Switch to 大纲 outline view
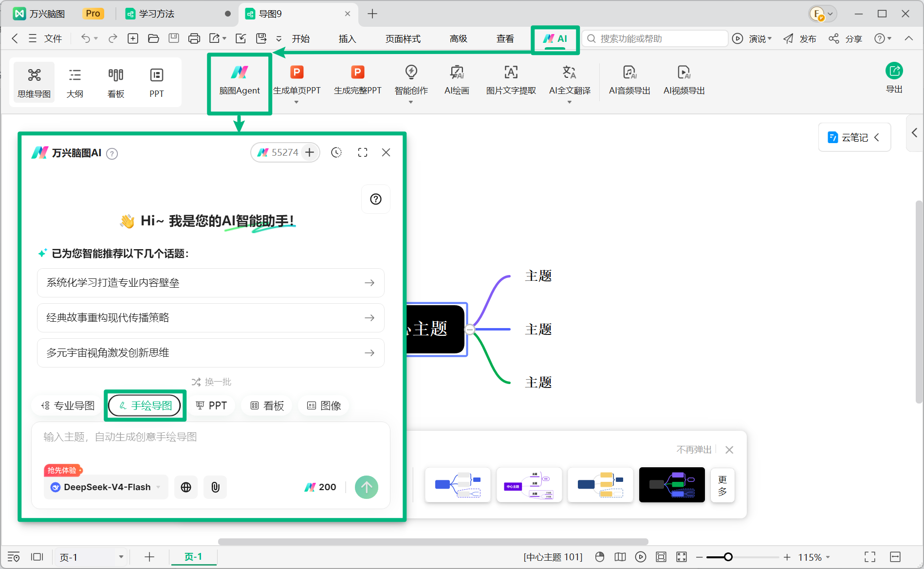 click(75, 82)
